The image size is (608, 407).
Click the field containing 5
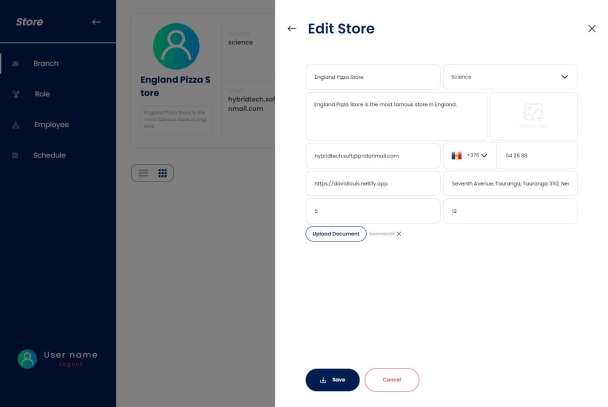tap(373, 211)
